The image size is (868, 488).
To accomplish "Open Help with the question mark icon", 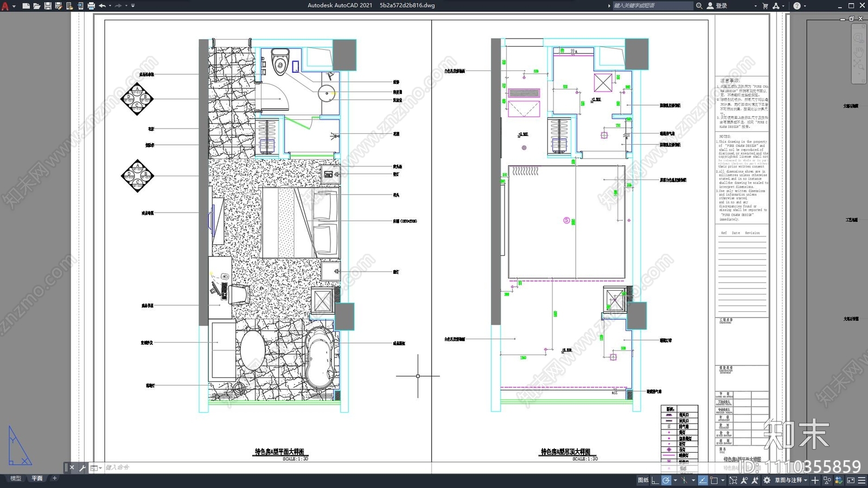I will pyautogui.click(x=796, y=5).
